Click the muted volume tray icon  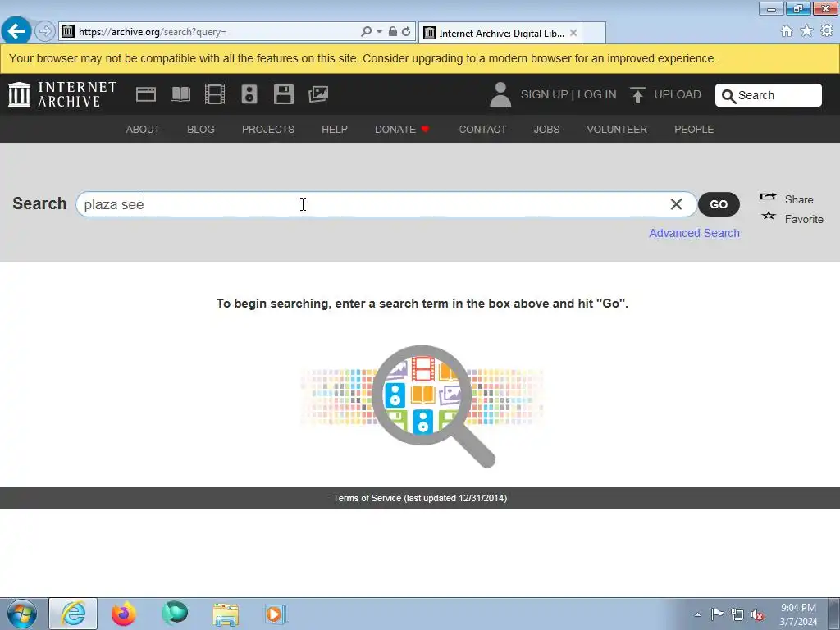tap(757, 614)
